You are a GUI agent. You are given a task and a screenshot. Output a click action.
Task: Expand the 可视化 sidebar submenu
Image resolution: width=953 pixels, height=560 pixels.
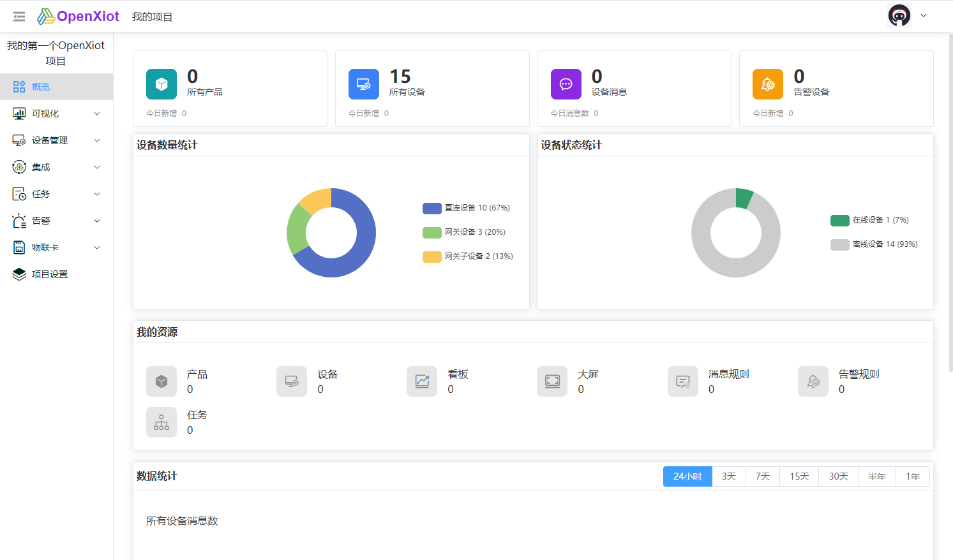(x=56, y=114)
